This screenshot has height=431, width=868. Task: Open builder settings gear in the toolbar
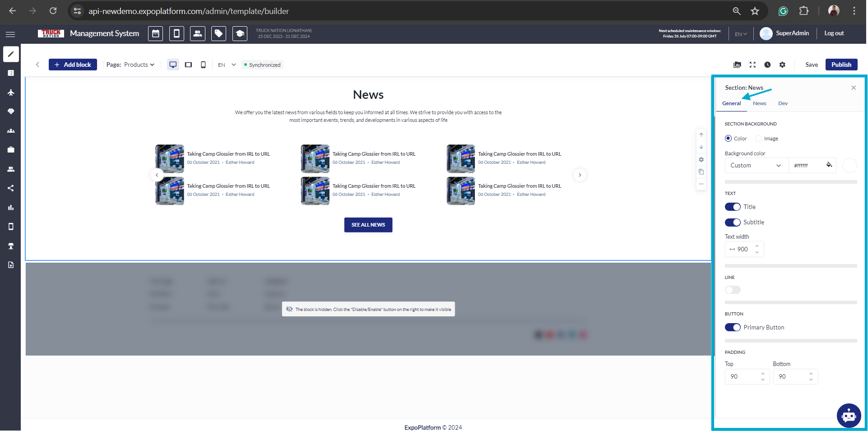pos(782,65)
